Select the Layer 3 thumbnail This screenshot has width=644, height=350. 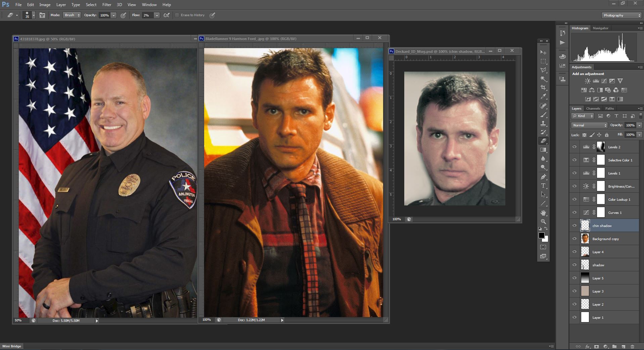pos(585,291)
